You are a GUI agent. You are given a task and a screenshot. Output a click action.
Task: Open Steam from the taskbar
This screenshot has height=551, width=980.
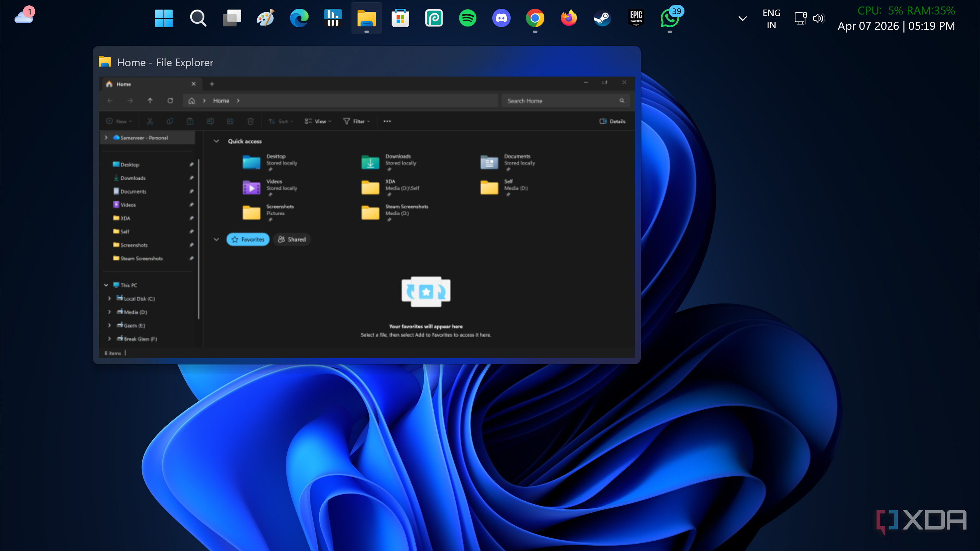click(x=602, y=18)
